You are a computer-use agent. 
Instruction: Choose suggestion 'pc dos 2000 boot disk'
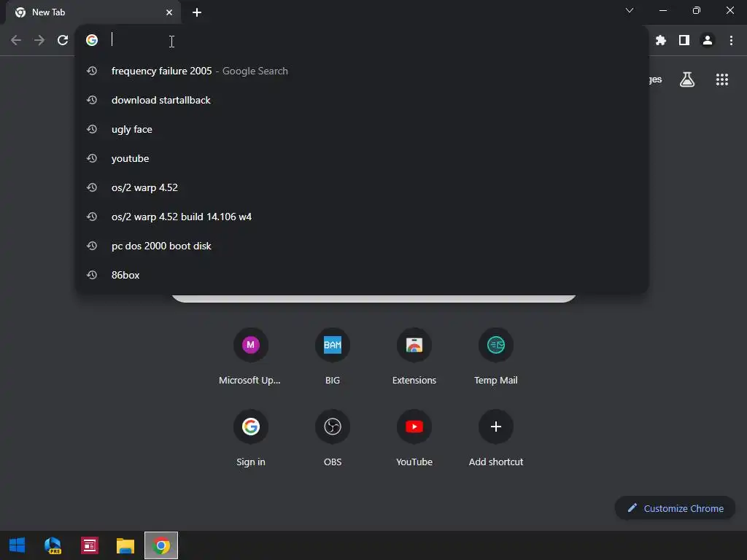[x=362, y=246]
